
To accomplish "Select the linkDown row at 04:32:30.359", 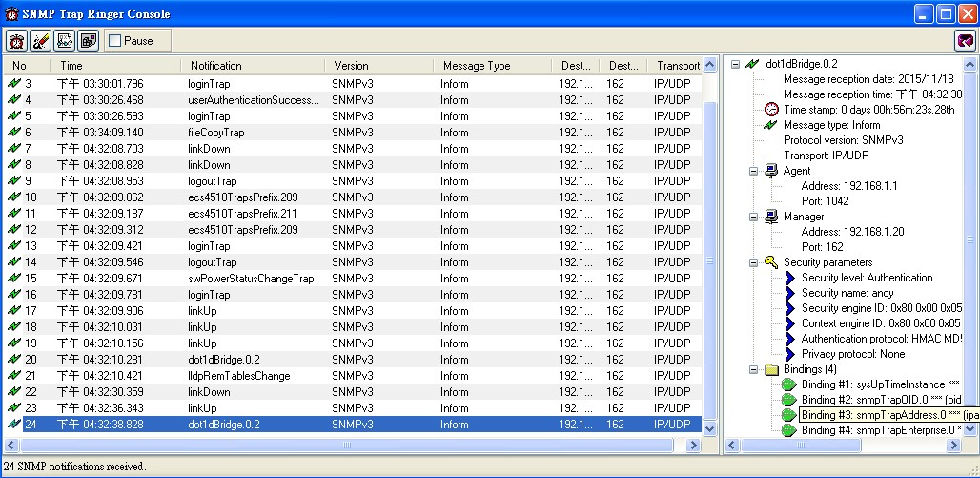I will click(353, 392).
